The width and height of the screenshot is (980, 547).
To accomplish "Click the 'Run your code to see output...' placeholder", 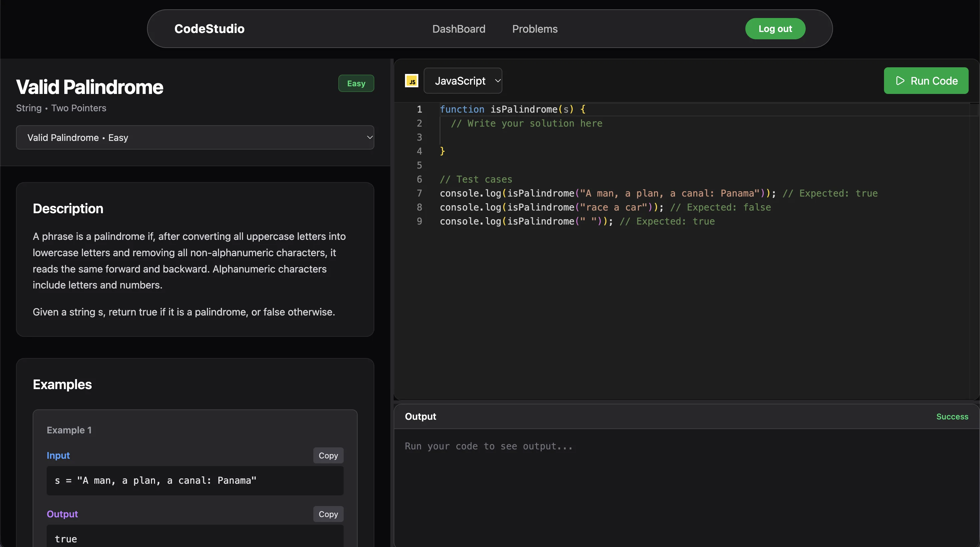I will [488, 446].
